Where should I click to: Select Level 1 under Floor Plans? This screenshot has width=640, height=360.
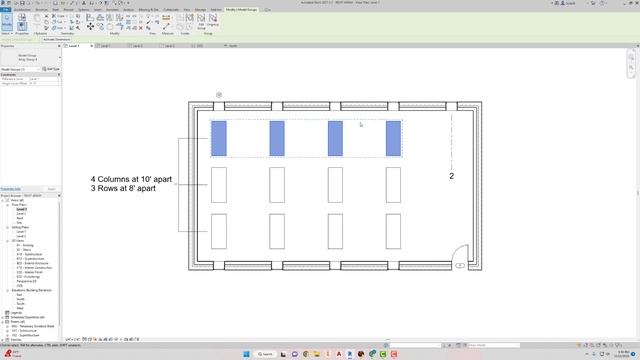(x=21, y=209)
